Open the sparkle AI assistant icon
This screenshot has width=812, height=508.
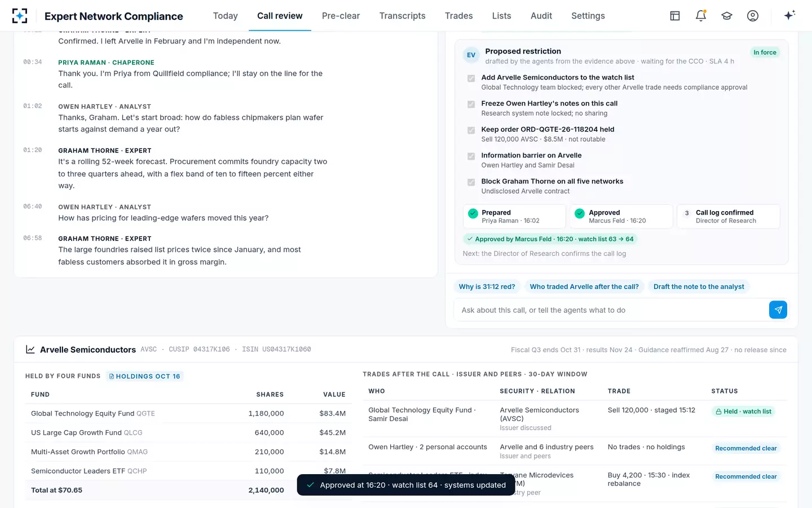click(x=789, y=15)
